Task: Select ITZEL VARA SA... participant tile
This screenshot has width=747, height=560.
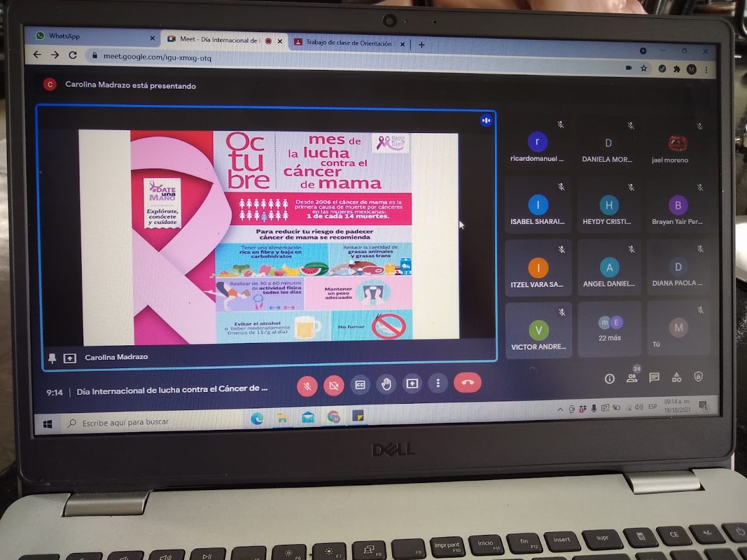Action: click(x=537, y=269)
